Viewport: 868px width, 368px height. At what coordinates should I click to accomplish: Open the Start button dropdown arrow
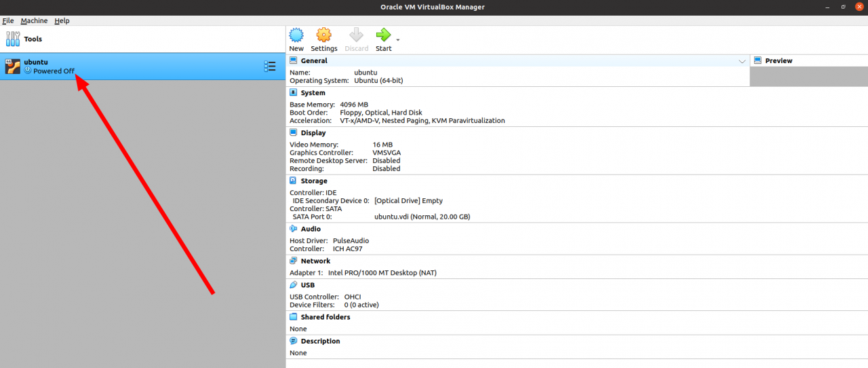click(398, 40)
